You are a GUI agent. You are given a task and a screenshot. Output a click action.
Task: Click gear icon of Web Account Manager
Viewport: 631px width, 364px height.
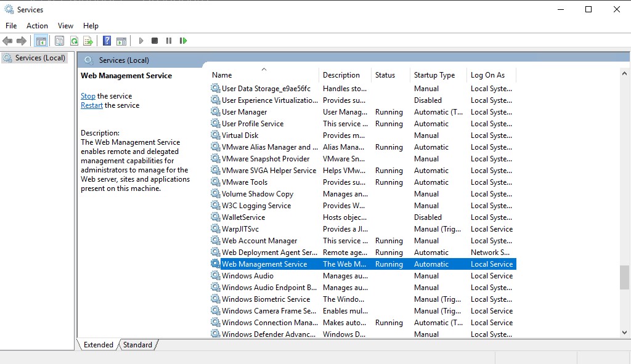(215, 240)
